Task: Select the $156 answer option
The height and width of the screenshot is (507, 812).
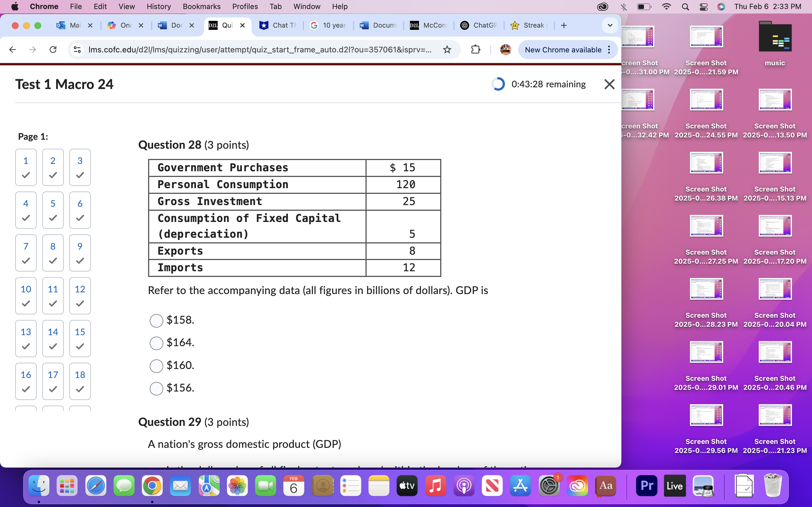Action: 156,389
